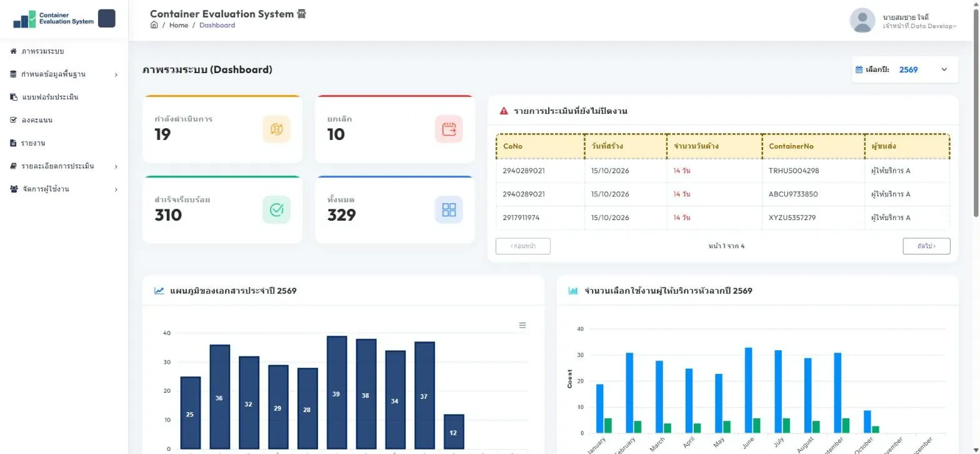Click the CoNo table column header

click(x=540, y=146)
